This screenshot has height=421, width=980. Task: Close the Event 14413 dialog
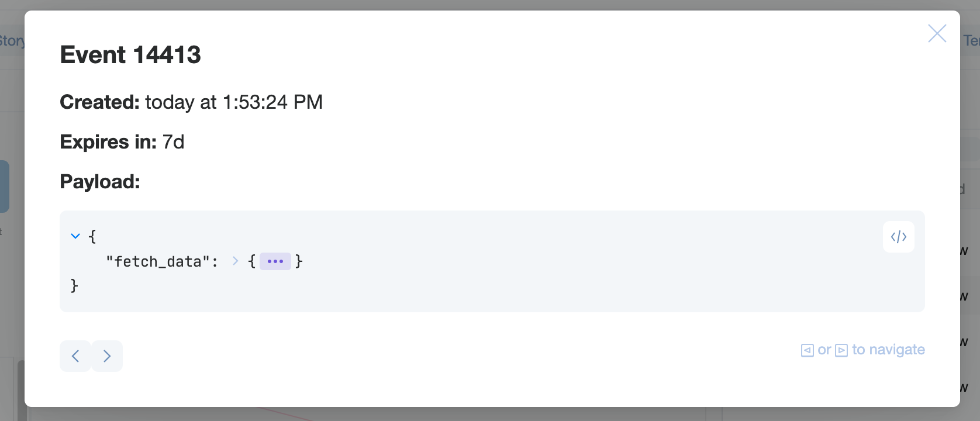[x=937, y=33]
